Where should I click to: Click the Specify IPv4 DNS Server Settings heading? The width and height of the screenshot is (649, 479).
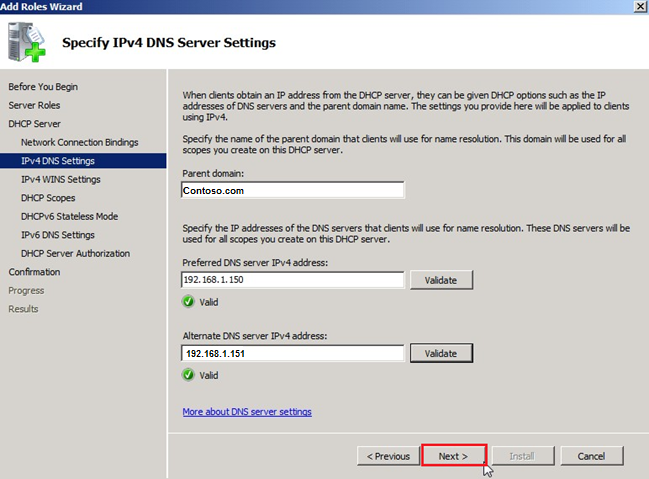[x=169, y=43]
